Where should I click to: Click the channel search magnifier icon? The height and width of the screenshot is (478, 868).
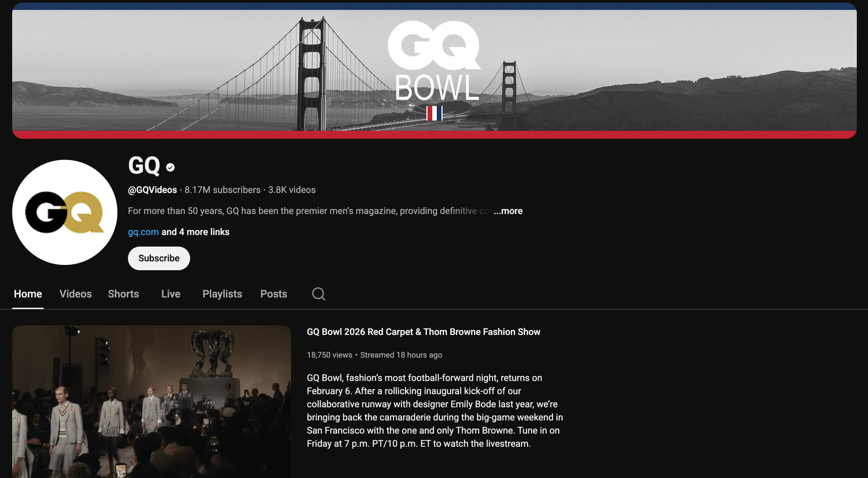pos(319,294)
